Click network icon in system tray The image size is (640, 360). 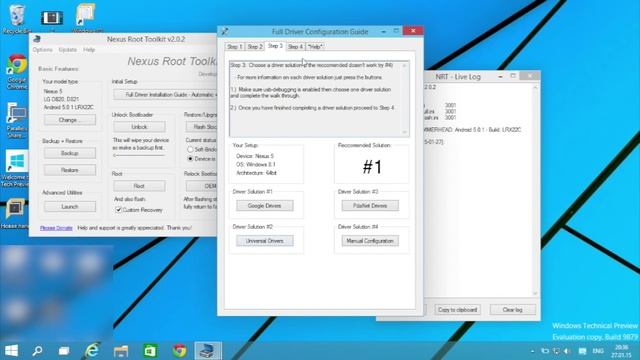(x=556, y=351)
